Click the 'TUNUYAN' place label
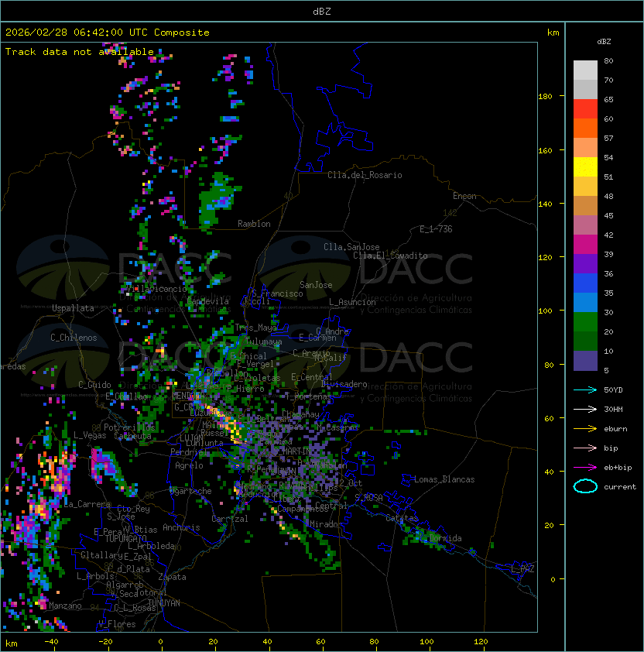Screen dimensions: 644x652 click(164, 603)
